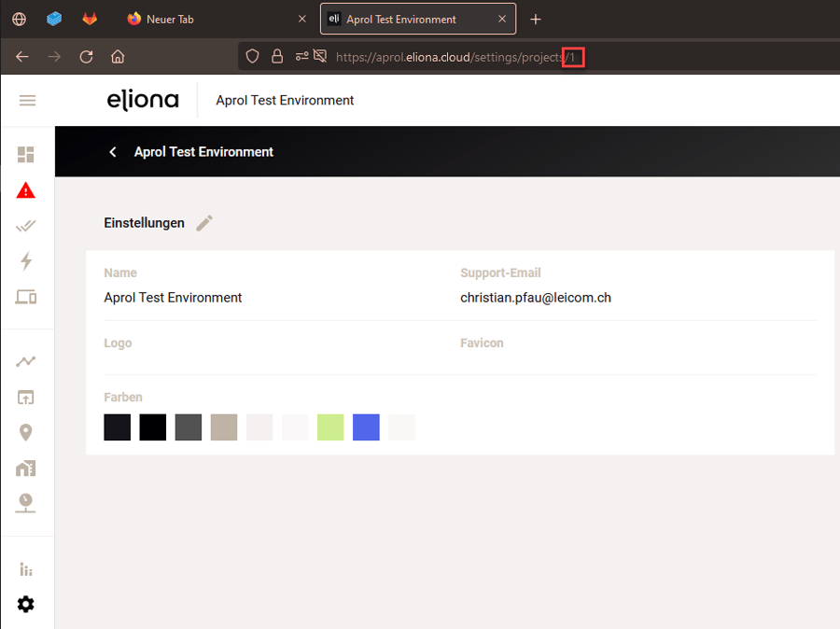Screen dimensions: 840x629
Task: Open the buildings icon in sidebar
Action: pos(26,468)
